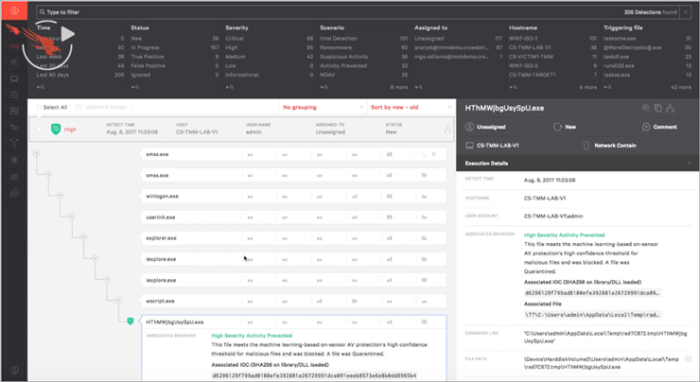Open the Dashboards icon in sidebar

click(14, 111)
